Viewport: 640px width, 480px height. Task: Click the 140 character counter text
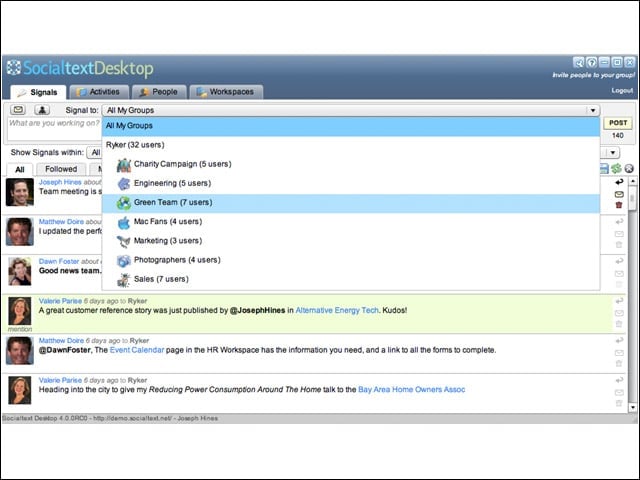click(x=618, y=135)
